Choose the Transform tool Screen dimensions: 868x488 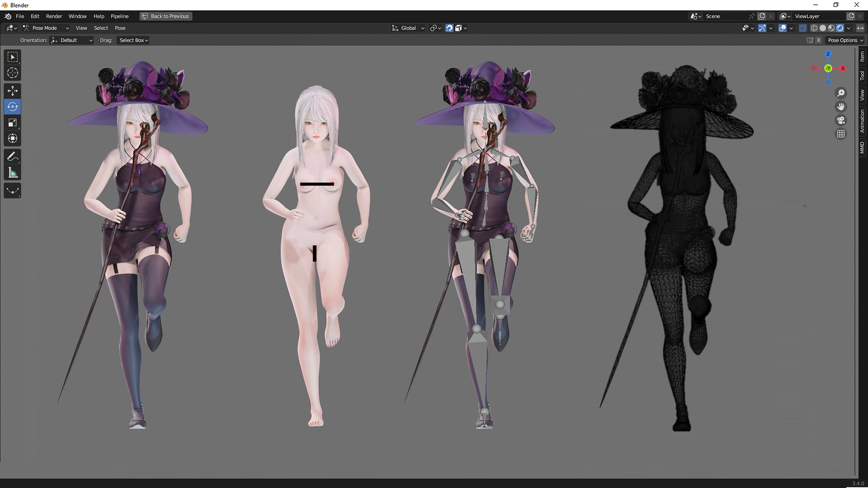point(13,138)
